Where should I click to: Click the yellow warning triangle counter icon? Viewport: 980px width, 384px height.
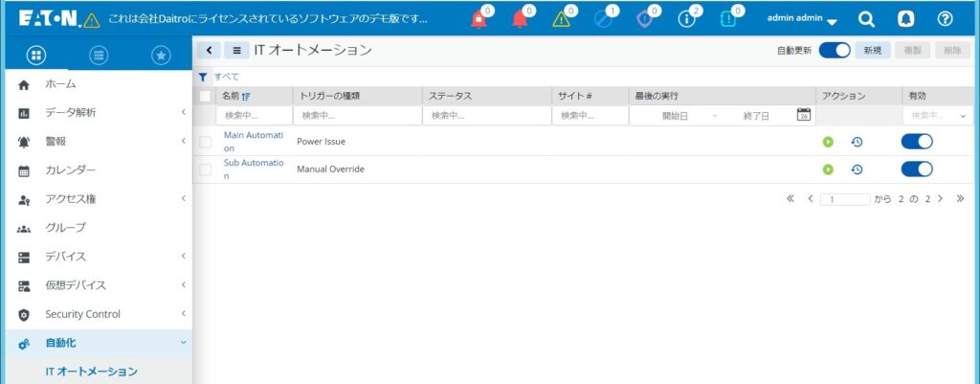click(565, 20)
